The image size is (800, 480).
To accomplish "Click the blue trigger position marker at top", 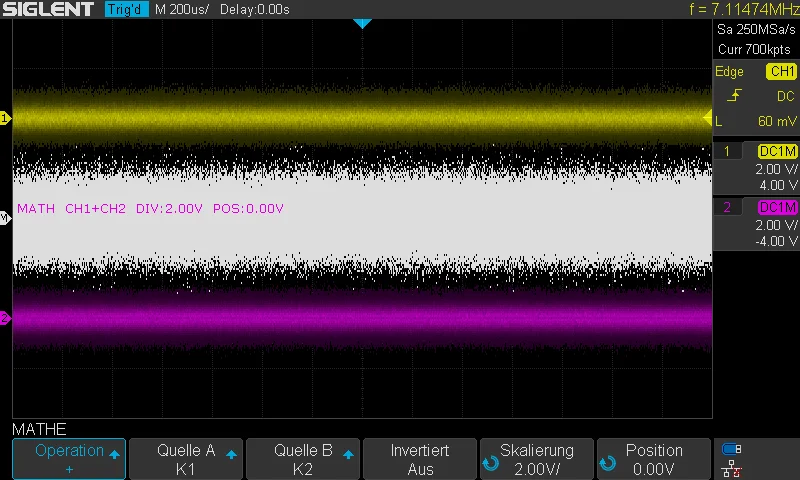I will click(362, 23).
